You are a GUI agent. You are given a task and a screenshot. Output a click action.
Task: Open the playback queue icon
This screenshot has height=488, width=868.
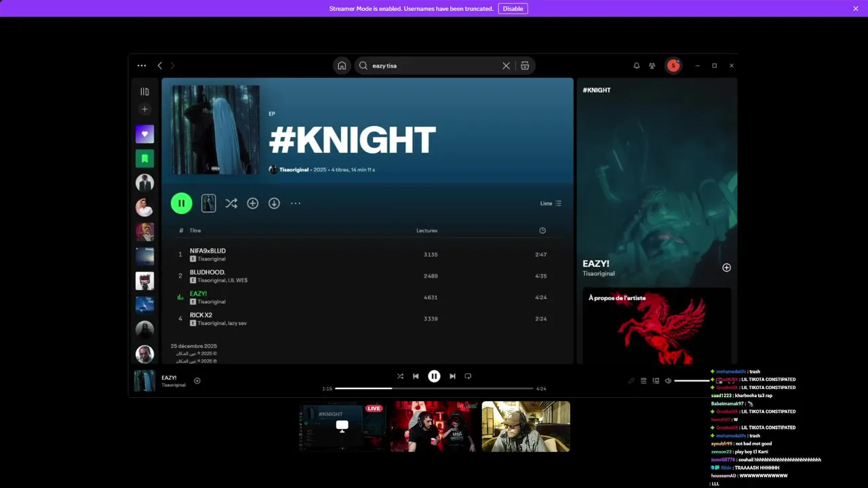(x=644, y=381)
